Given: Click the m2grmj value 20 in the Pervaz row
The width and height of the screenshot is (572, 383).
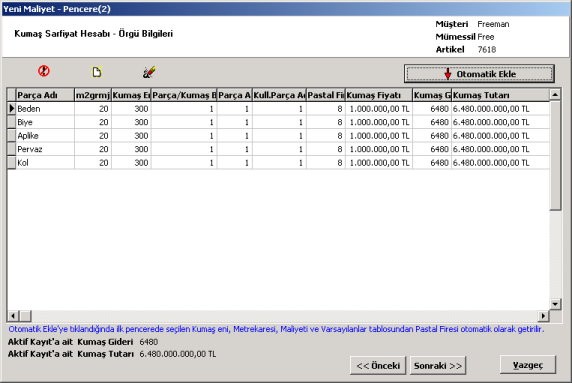Looking at the screenshot, I should tap(93, 149).
